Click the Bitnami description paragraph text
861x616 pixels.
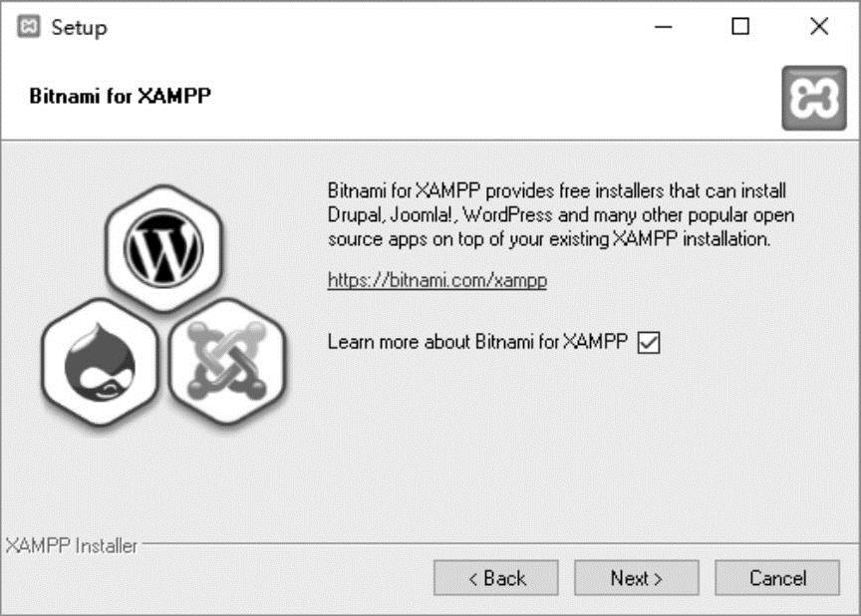coord(561,214)
